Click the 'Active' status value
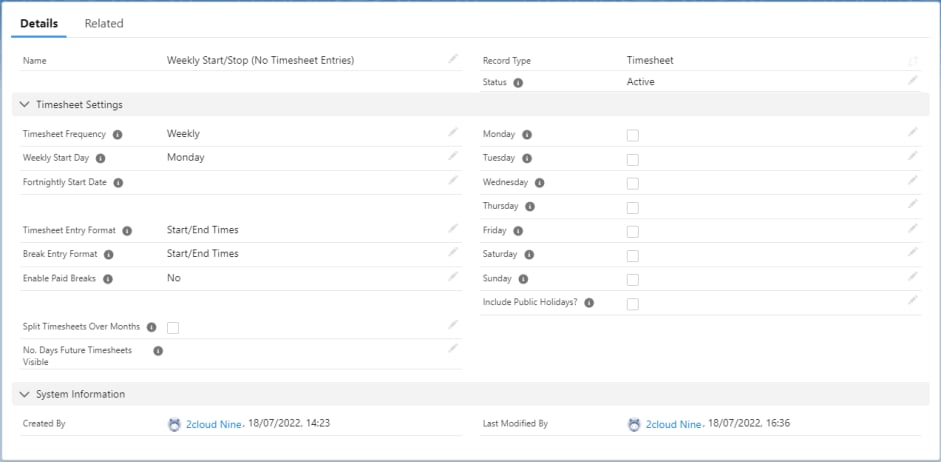Viewport: 941px width, 462px height. point(640,82)
